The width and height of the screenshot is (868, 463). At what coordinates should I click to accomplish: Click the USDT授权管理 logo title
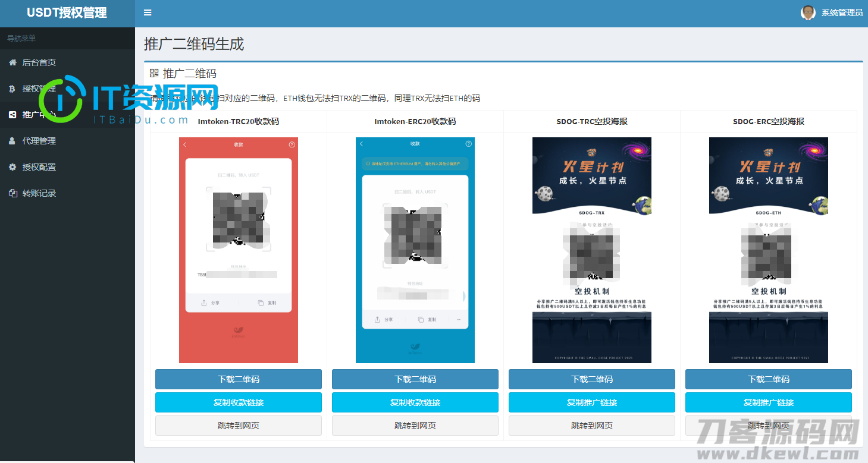point(67,13)
